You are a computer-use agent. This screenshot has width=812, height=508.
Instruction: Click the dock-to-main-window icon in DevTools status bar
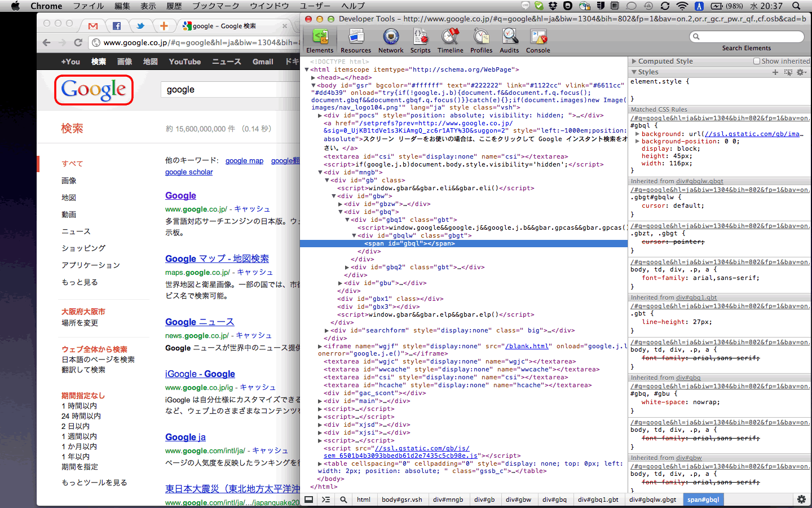[309, 500]
